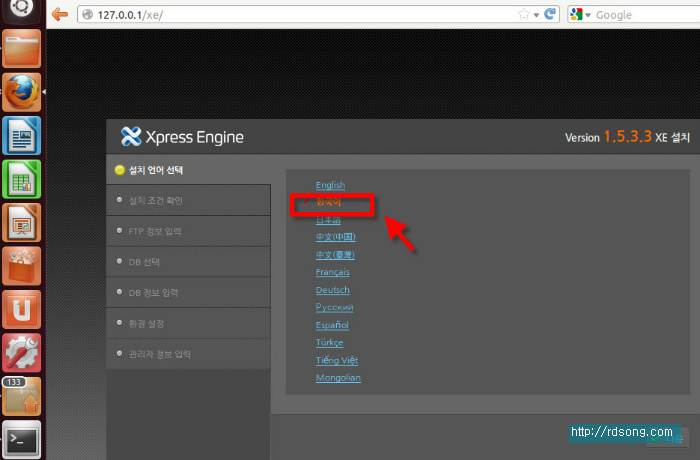Open Ubuntu One dock icon

[x=21, y=309]
